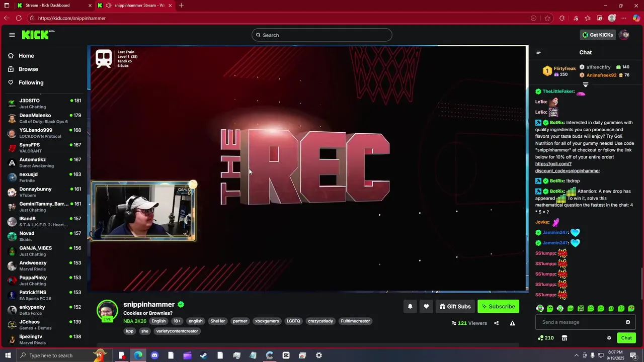The image size is (644, 362).
Task: Open J3DSITO channel in sidebar
Action: click(44, 104)
